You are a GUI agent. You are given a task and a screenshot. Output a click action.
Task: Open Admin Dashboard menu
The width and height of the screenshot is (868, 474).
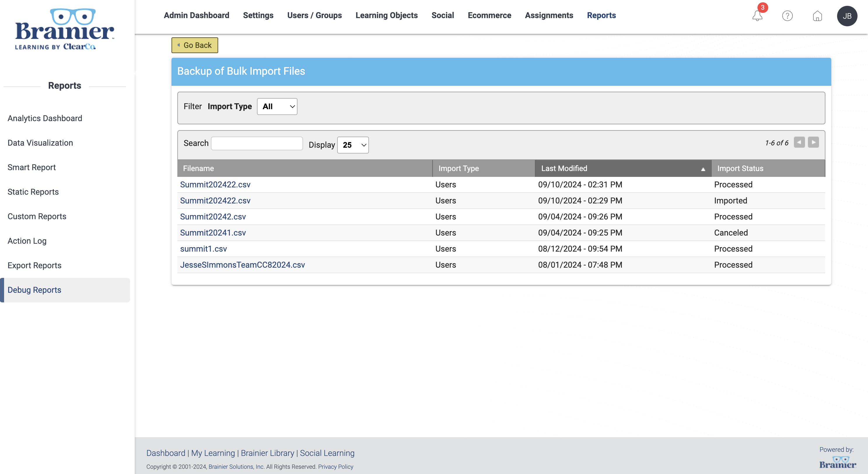point(197,15)
